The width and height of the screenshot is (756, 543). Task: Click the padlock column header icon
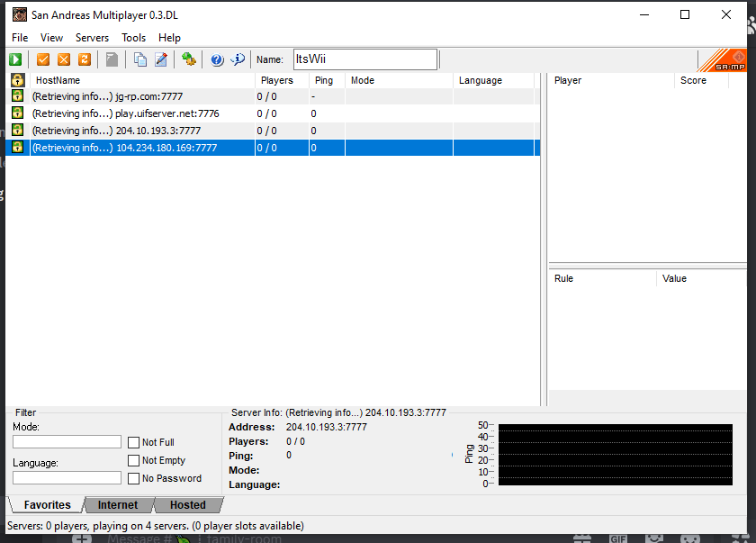[x=18, y=80]
